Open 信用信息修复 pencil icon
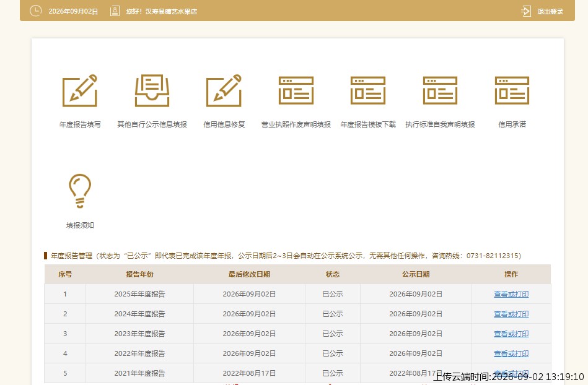 (224, 90)
